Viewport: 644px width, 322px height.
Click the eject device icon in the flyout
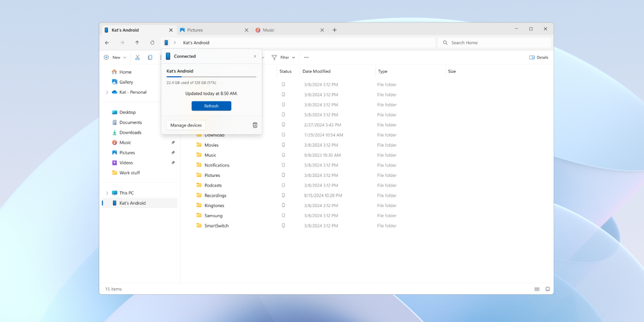pos(255,125)
